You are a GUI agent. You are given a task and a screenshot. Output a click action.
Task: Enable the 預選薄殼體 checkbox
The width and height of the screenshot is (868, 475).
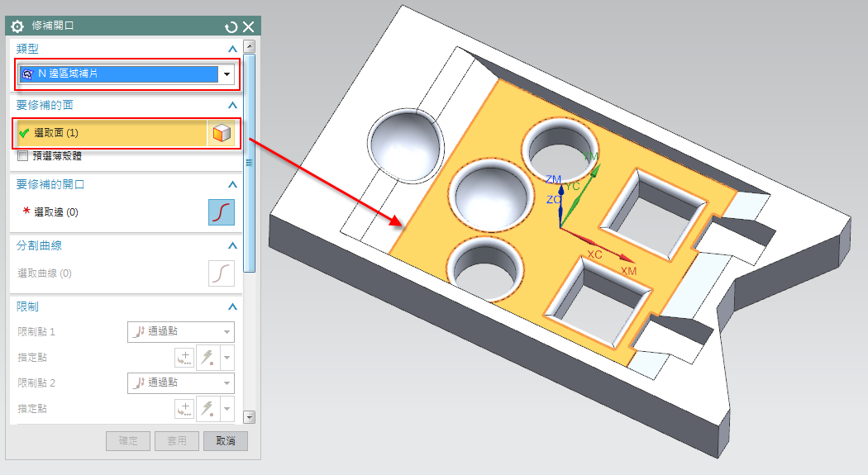pyautogui.click(x=22, y=156)
